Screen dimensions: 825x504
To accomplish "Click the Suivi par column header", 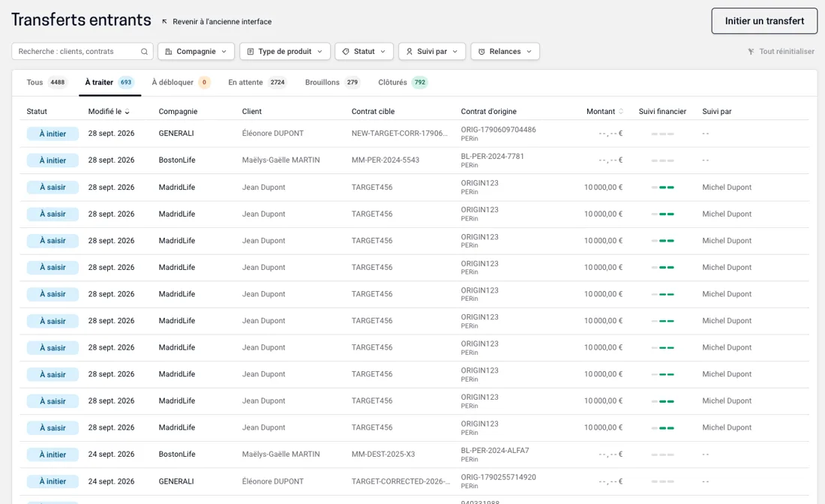I will (x=716, y=112).
